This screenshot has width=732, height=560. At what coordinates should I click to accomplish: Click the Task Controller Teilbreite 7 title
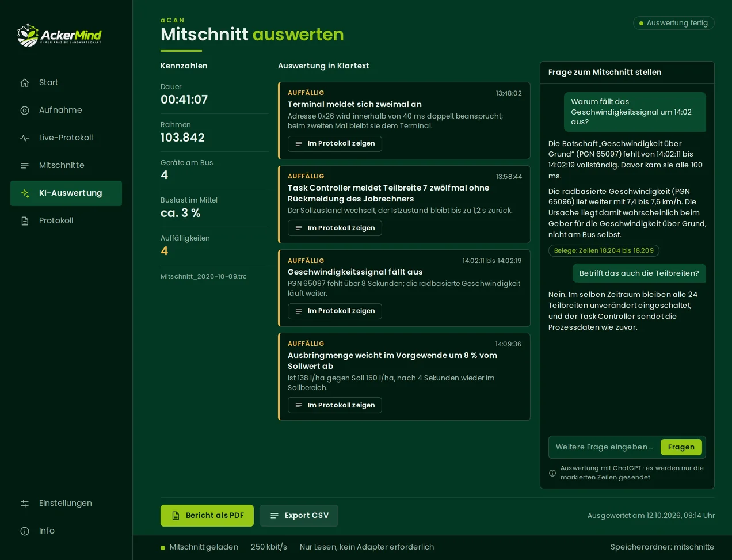(x=388, y=193)
